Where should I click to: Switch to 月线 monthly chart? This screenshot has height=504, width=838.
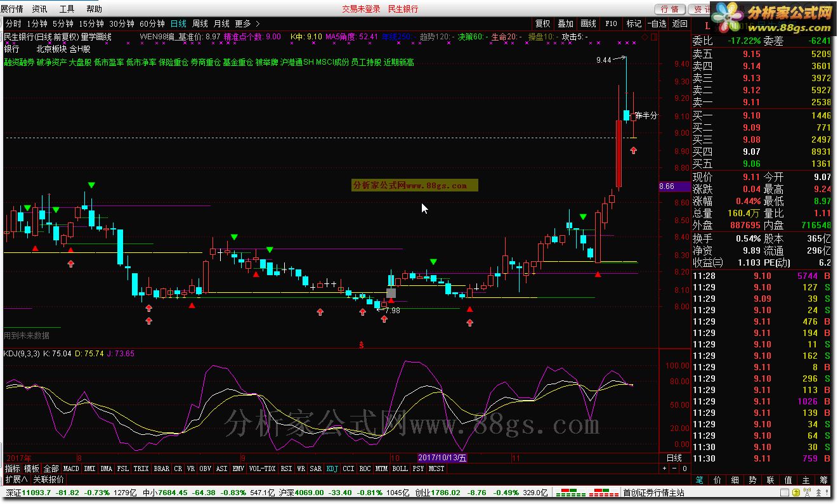click(x=221, y=23)
